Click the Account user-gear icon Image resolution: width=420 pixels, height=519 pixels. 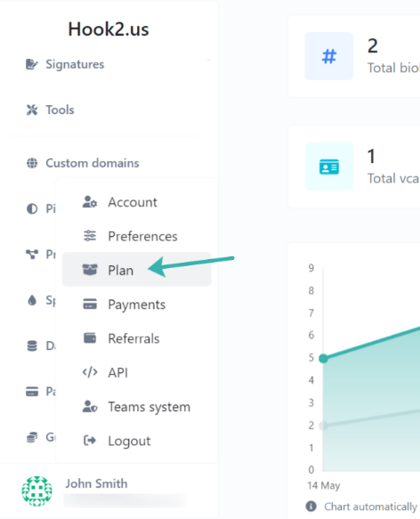pos(90,202)
